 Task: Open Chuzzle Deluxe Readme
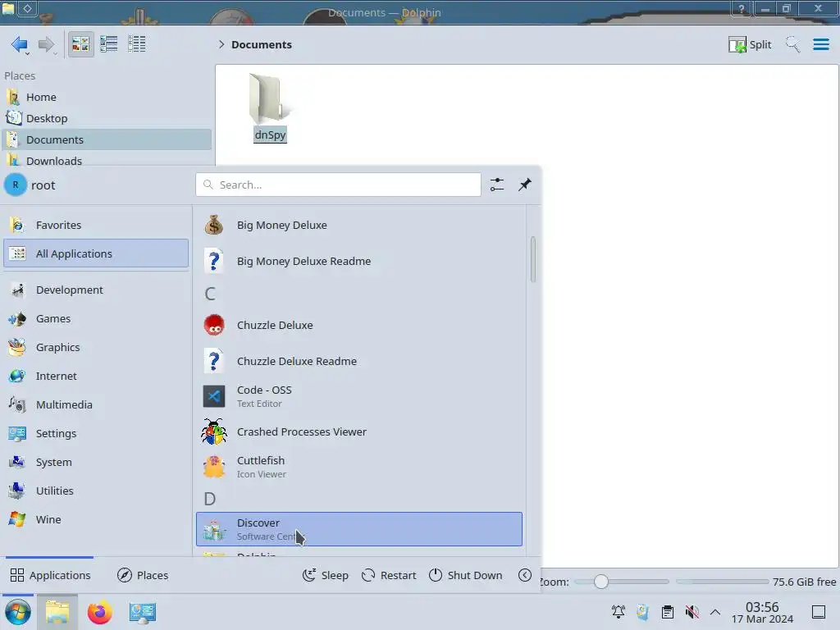(359, 361)
